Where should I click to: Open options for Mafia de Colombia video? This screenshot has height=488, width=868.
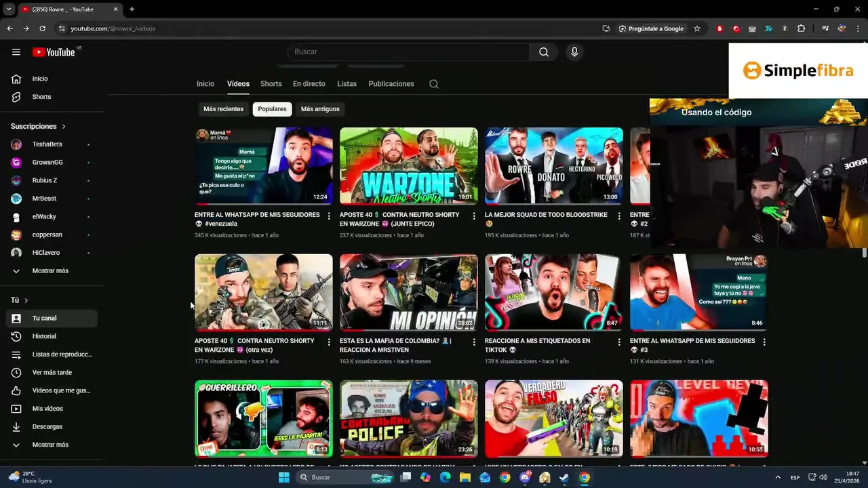point(474,342)
